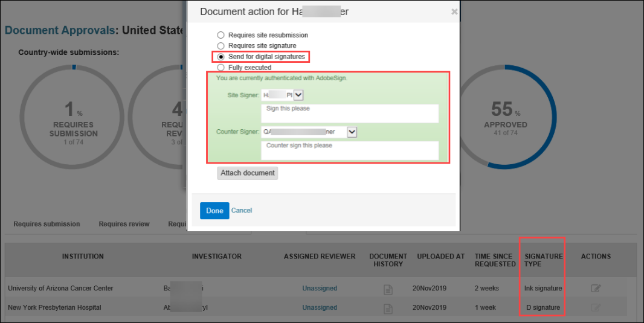Sort by Uploaded At column header

(440, 257)
